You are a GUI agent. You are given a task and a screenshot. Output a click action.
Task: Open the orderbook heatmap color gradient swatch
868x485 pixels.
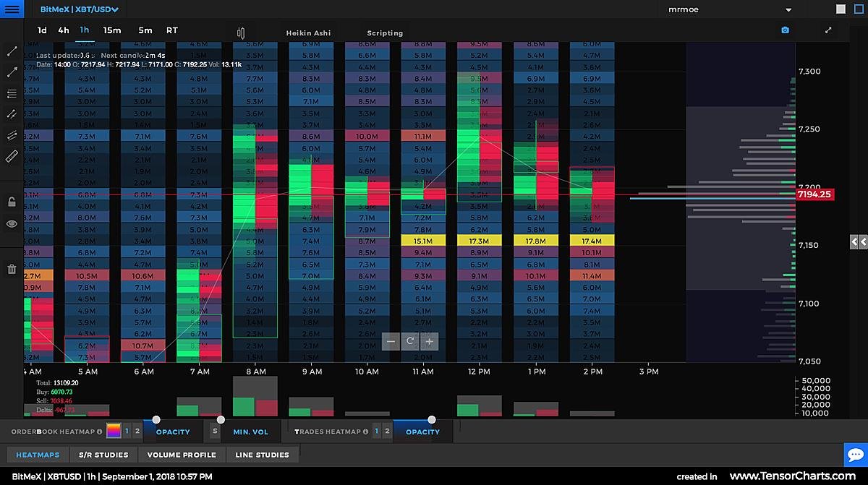[114, 432]
